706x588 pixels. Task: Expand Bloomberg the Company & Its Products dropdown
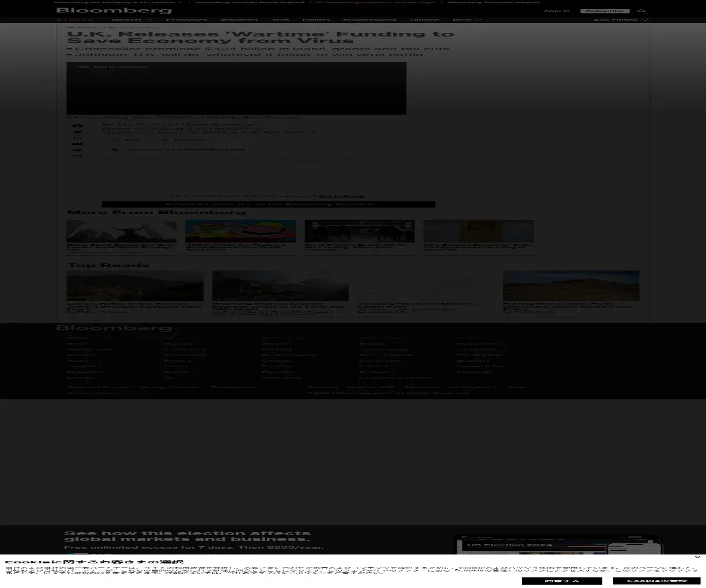[x=119, y=2]
